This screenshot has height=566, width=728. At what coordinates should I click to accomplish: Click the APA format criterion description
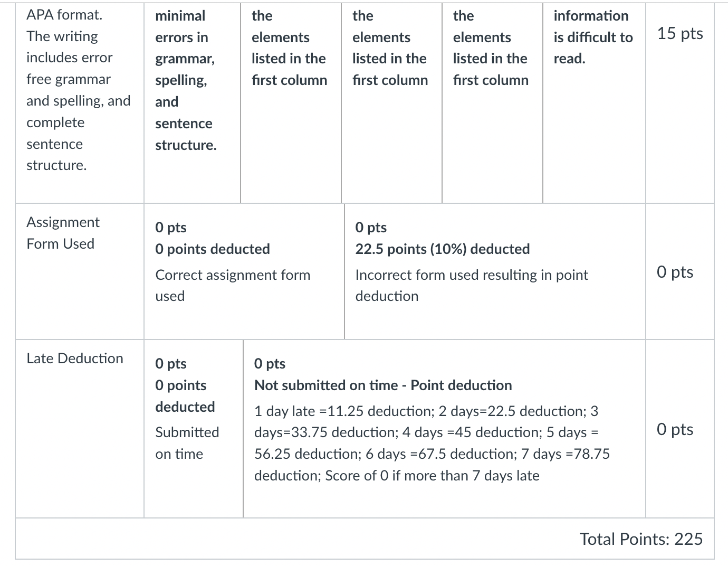[x=79, y=90]
